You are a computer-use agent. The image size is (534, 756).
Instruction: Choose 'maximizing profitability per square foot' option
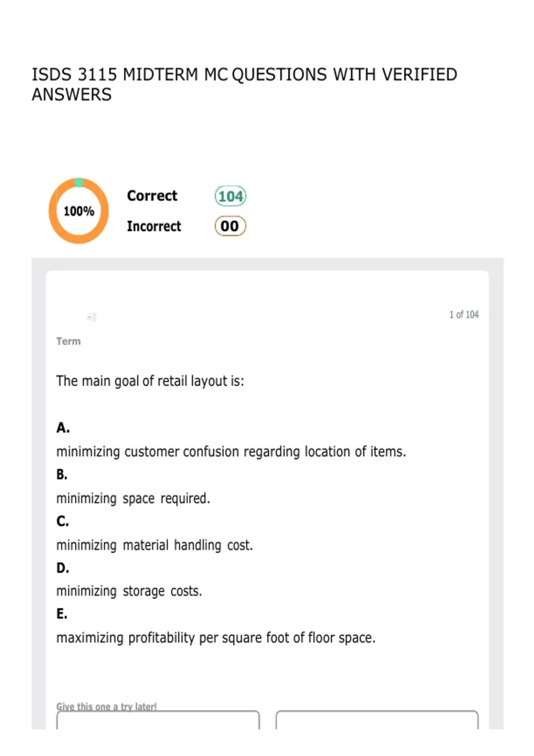pyautogui.click(x=216, y=638)
